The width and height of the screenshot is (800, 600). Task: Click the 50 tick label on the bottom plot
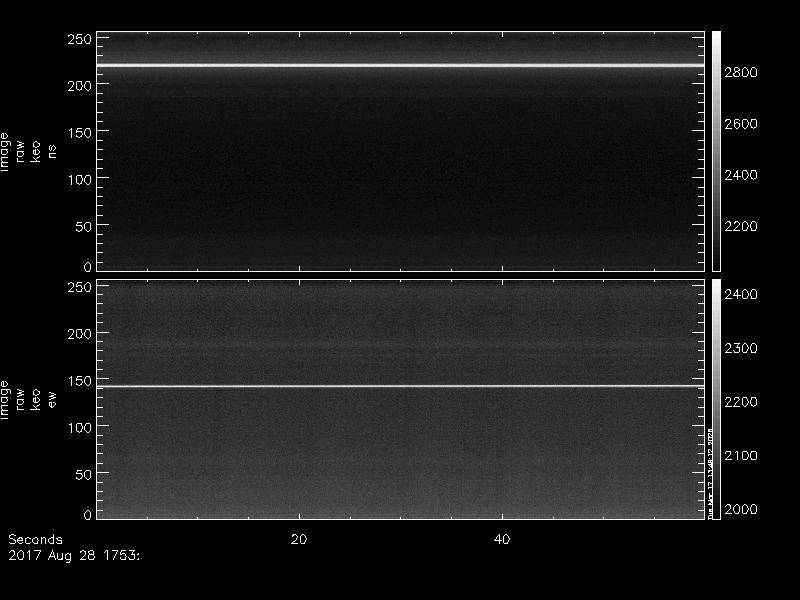tap(83, 474)
